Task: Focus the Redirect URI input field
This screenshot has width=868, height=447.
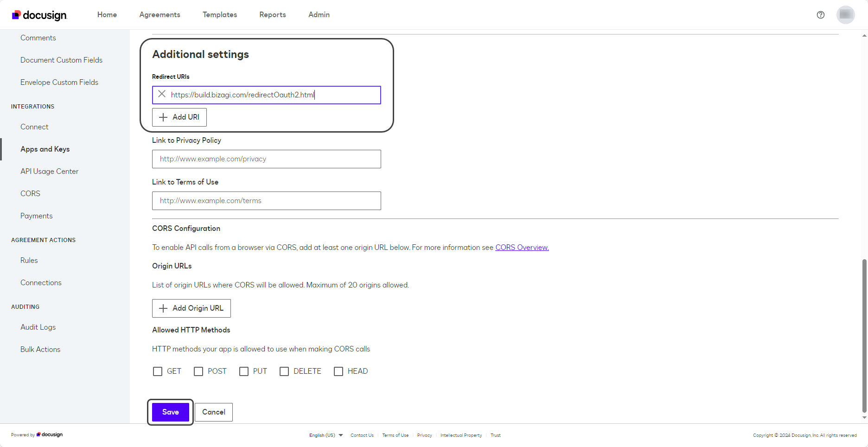Action: 267,95
